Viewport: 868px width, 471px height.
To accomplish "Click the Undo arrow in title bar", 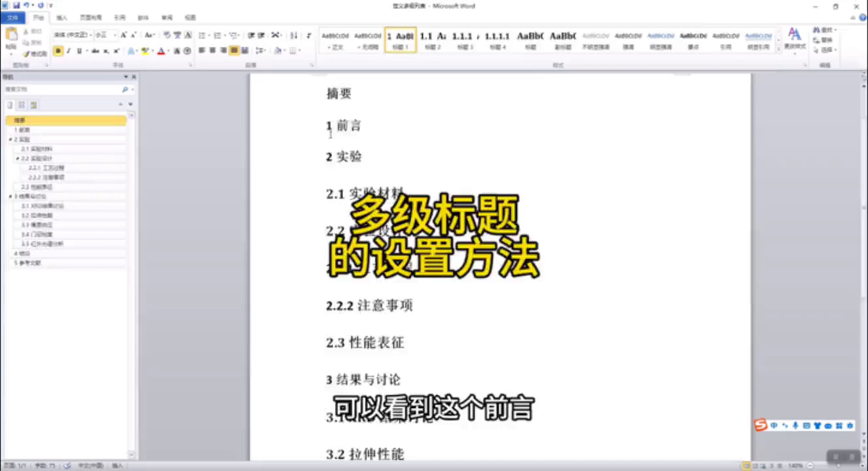I will pyautogui.click(x=26, y=5).
